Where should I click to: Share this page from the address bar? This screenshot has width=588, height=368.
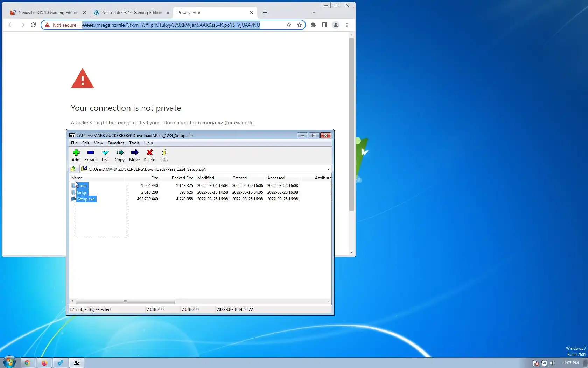pyautogui.click(x=288, y=25)
